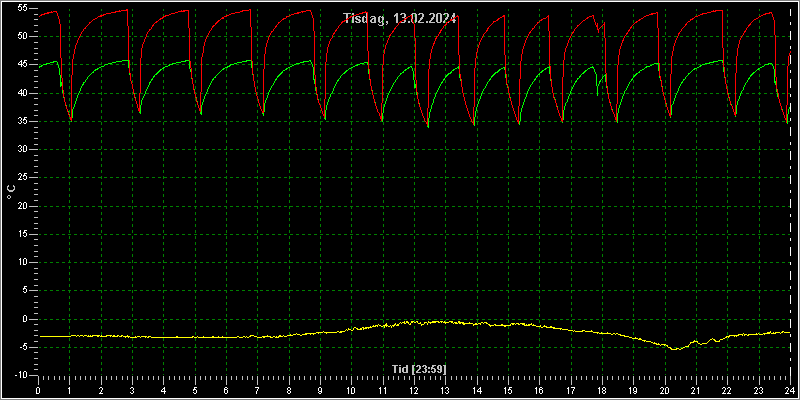800x400 pixels.
Task: Click the 24 hour mark on time axis
Action: [x=790, y=391]
